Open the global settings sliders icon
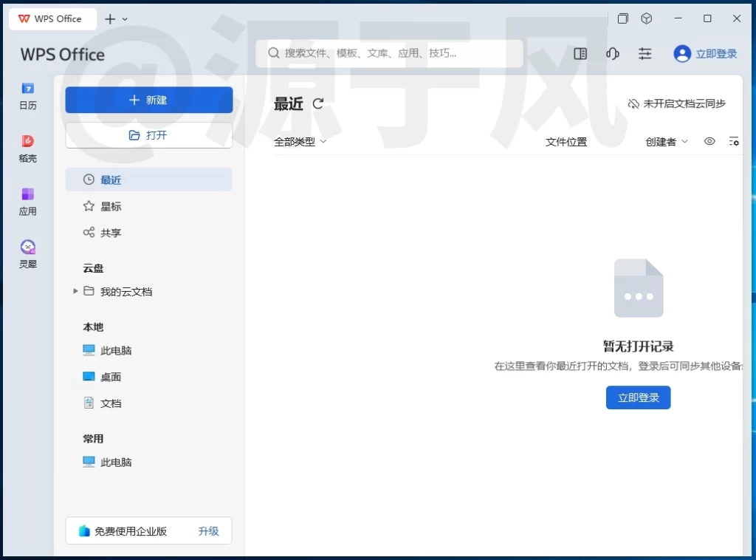756x560 pixels. coord(645,53)
